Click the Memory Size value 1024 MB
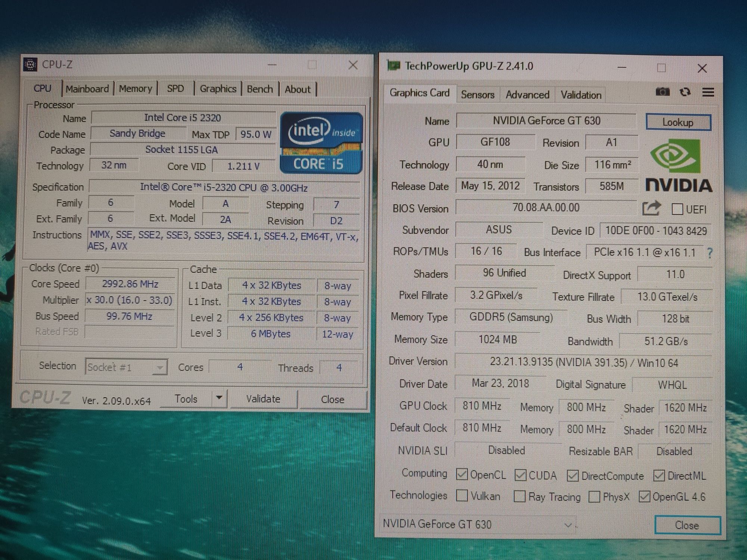 pos(498,340)
